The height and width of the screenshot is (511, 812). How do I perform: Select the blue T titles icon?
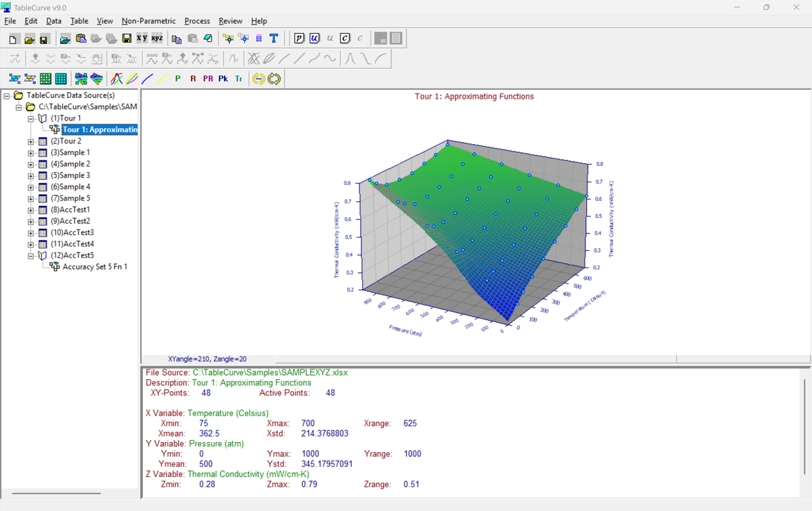point(273,39)
